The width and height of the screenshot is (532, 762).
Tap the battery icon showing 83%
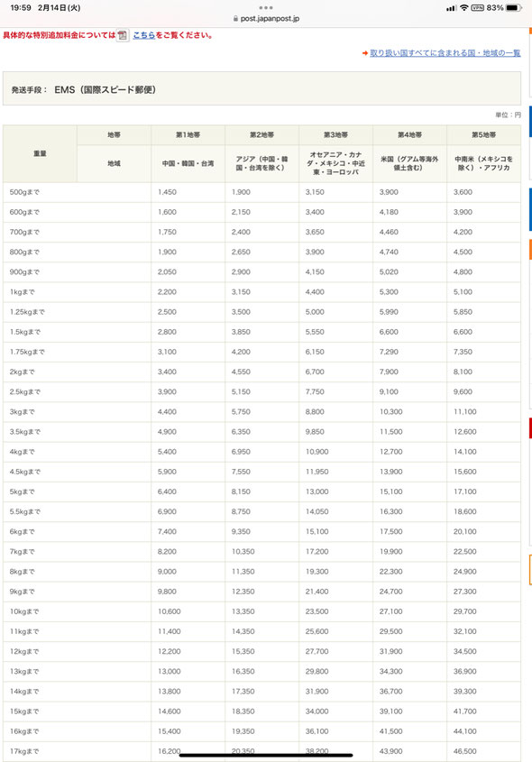(513, 8)
